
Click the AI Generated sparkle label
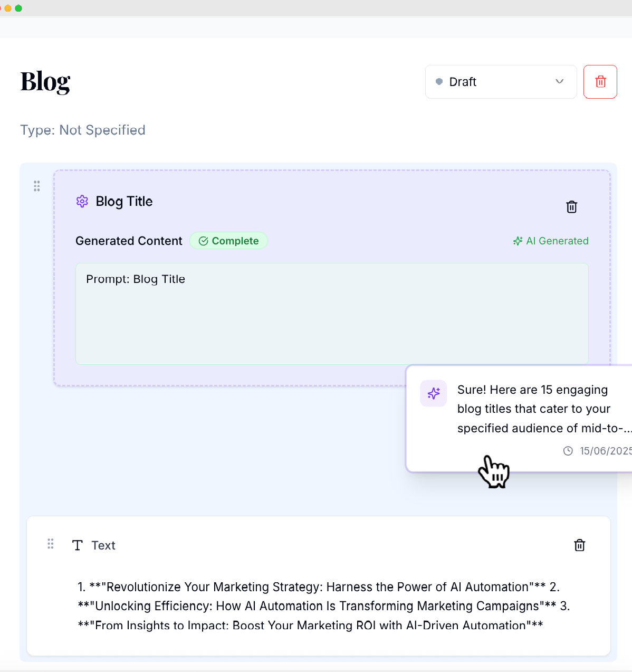coord(551,241)
